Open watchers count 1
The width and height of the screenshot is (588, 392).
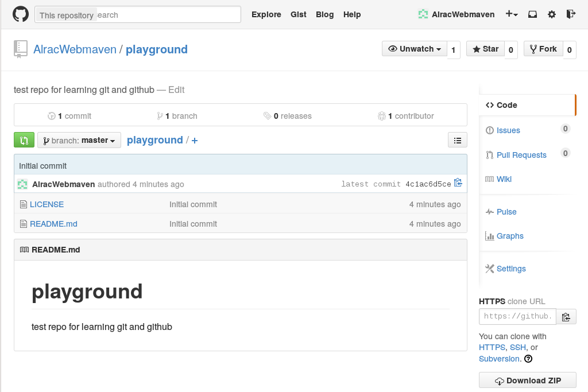[x=454, y=50]
